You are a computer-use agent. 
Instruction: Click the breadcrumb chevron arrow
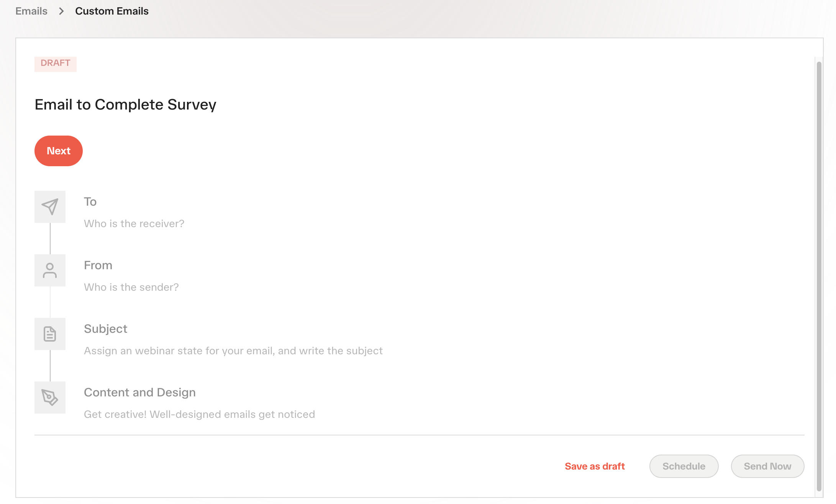[x=61, y=11]
